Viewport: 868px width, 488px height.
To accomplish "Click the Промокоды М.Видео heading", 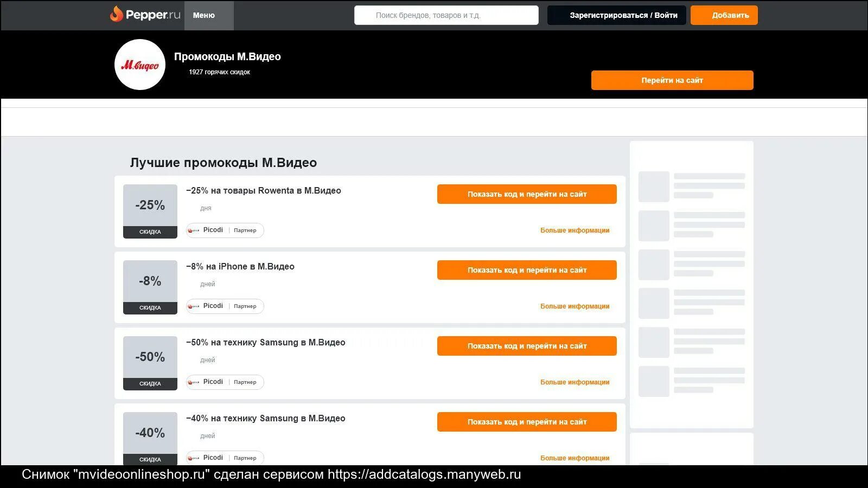I will point(227,56).
